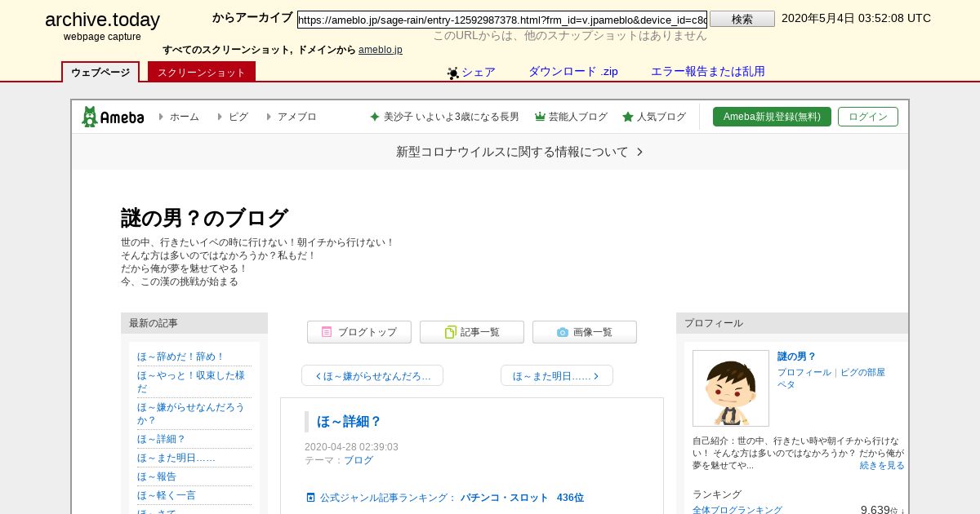Open the article title ほ～詳細？
Viewport: 980px width, 514px height.
click(x=350, y=422)
